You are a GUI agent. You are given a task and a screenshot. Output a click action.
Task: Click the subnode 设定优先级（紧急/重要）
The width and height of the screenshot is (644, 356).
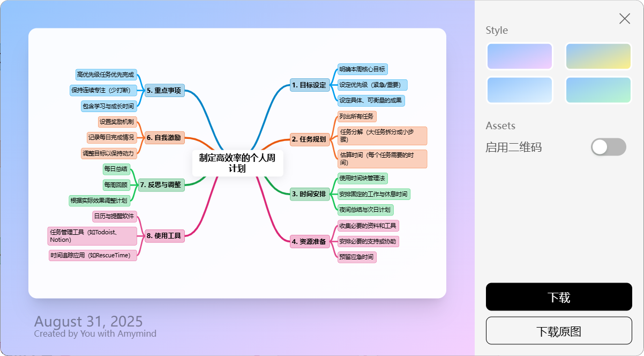coord(372,85)
